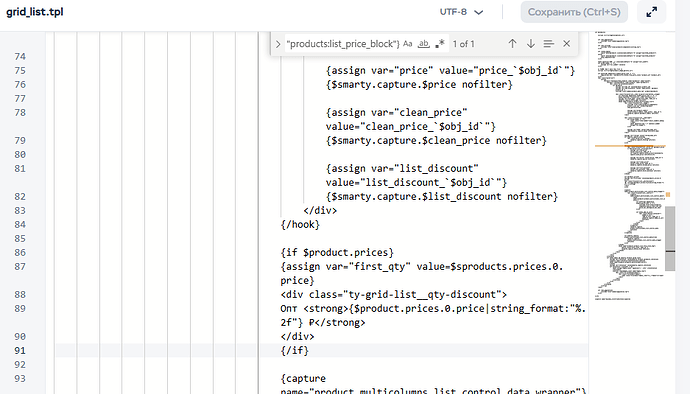Toggle Match Case in the find widget

[x=407, y=44]
